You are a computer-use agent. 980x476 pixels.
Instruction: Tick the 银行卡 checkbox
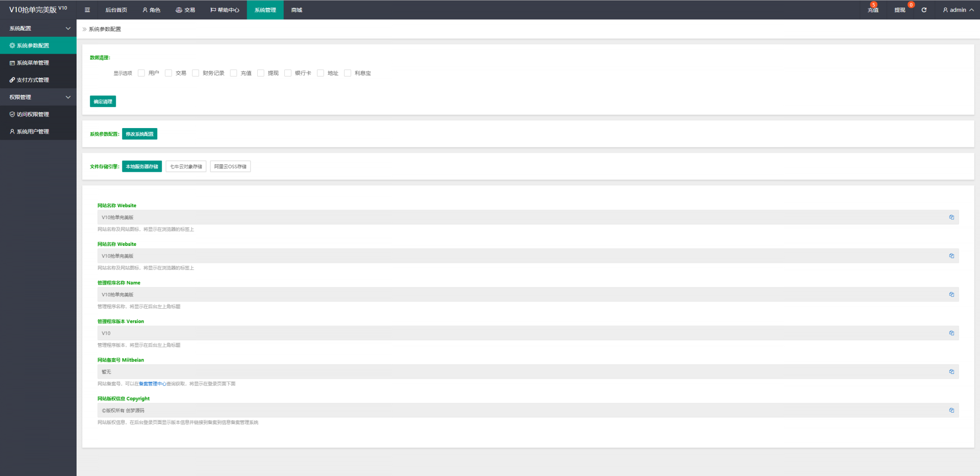click(x=288, y=73)
